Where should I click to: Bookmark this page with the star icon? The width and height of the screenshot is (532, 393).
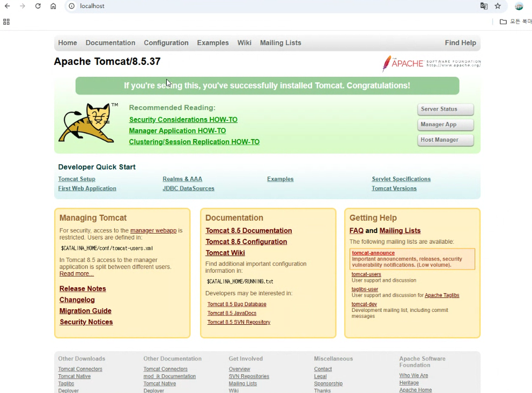[x=498, y=6]
